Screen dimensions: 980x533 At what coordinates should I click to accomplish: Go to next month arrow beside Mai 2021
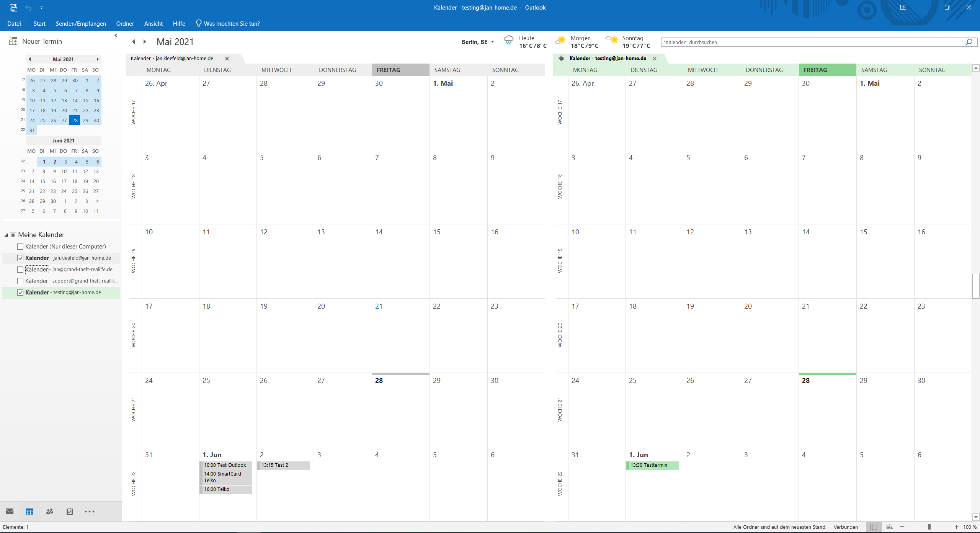pyautogui.click(x=145, y=42)
